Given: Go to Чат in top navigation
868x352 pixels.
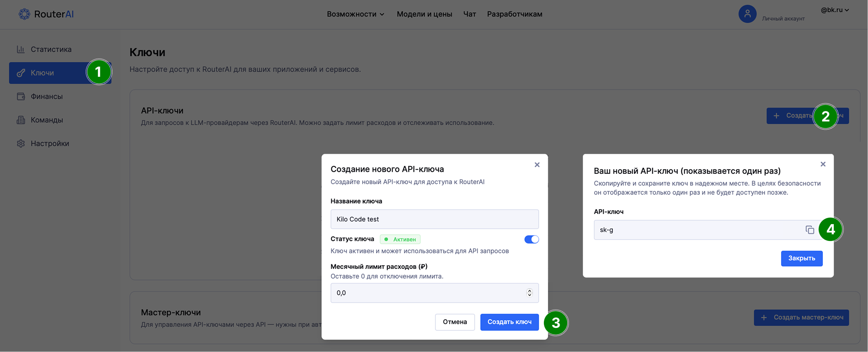Looking at the screenshot, I should click(x=469, y=14).
